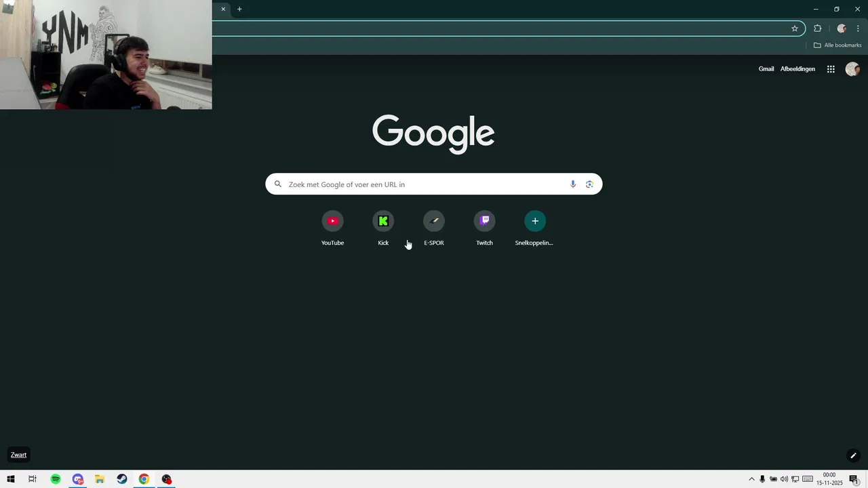Open the Chrome three-dot menu
868x488 pixels.
coord(858,28)
